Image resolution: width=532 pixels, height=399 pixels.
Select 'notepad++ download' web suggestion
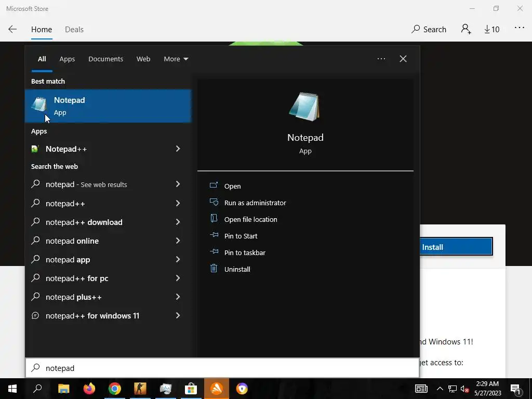tap(84, 222)
